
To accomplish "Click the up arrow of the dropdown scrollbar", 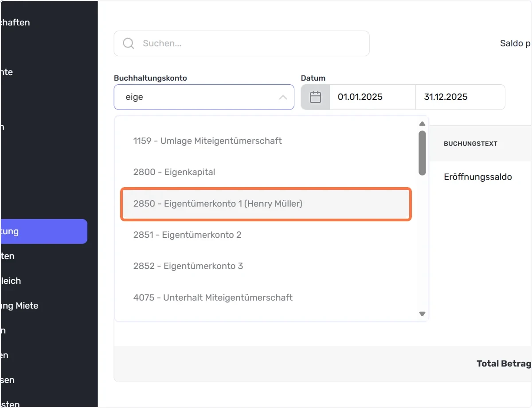I will pos(422,124).
